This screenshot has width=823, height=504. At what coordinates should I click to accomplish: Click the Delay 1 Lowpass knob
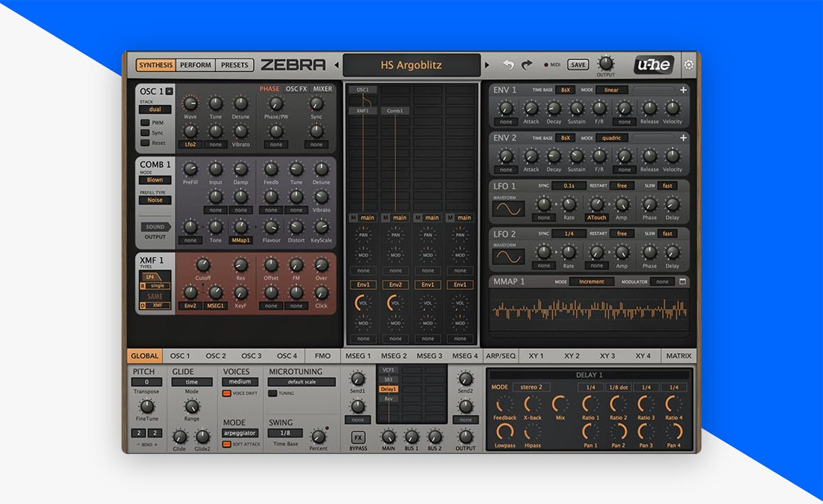pos(505,432)
